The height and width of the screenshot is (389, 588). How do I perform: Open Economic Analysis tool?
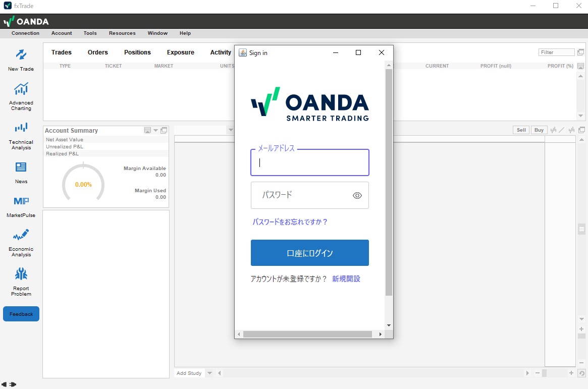coord(21,243)
